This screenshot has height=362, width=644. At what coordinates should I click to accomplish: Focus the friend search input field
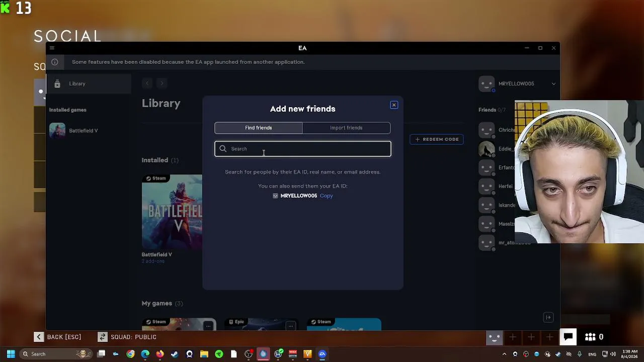point(303,149)
